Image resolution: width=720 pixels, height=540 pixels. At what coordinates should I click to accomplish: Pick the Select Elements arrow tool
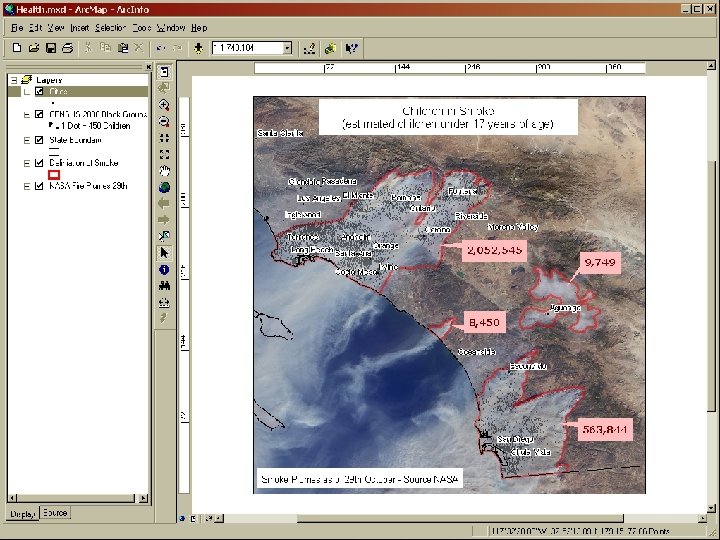pyautogui.click(x=164, y=253)
